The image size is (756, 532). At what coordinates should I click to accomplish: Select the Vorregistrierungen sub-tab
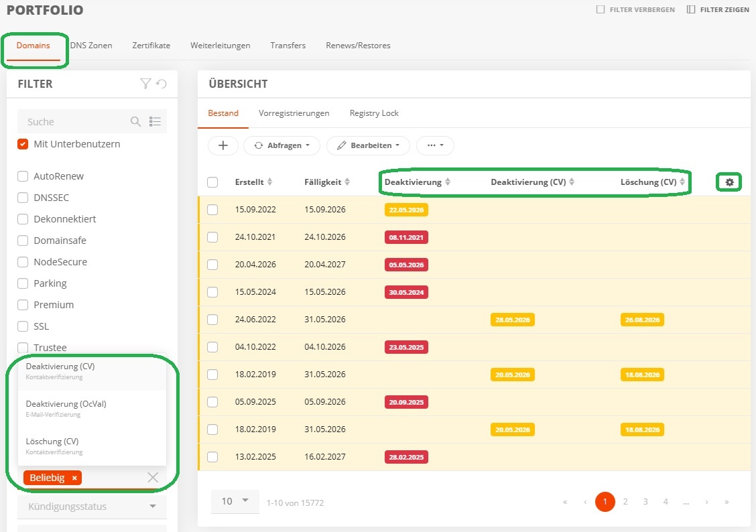(x=294, y=113)
